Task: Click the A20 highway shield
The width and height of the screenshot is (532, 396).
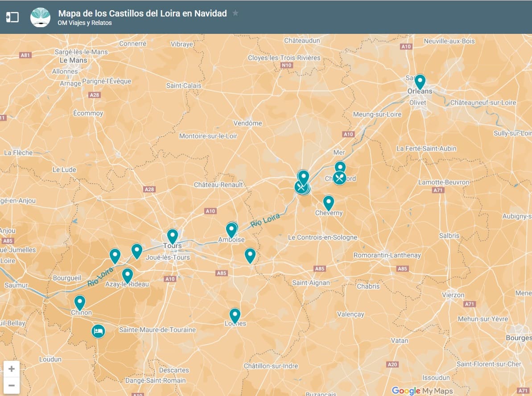Action: pos(392,364)
